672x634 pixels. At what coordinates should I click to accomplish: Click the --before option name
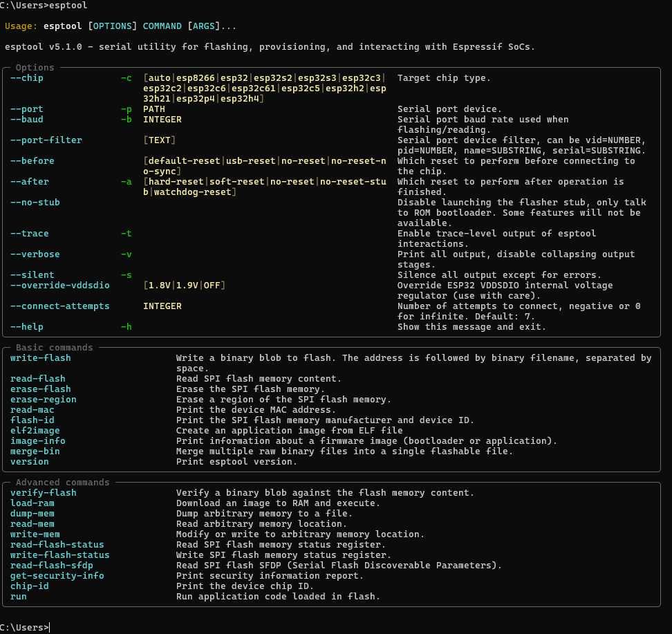(32, 161)
